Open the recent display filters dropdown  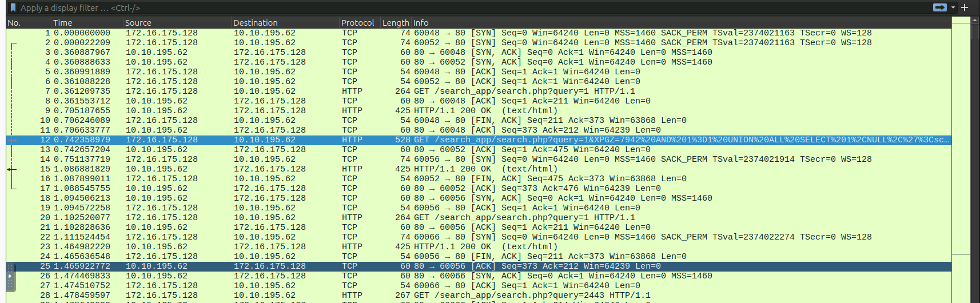953,7
